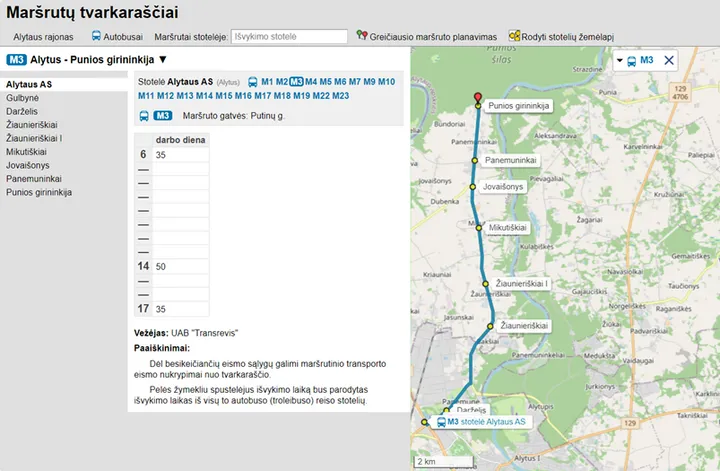Screen dimensions: 720x471
Task: Click the stop map icon beside Rodyti stotelių žemėlapį
Action: tap(514, 35)
